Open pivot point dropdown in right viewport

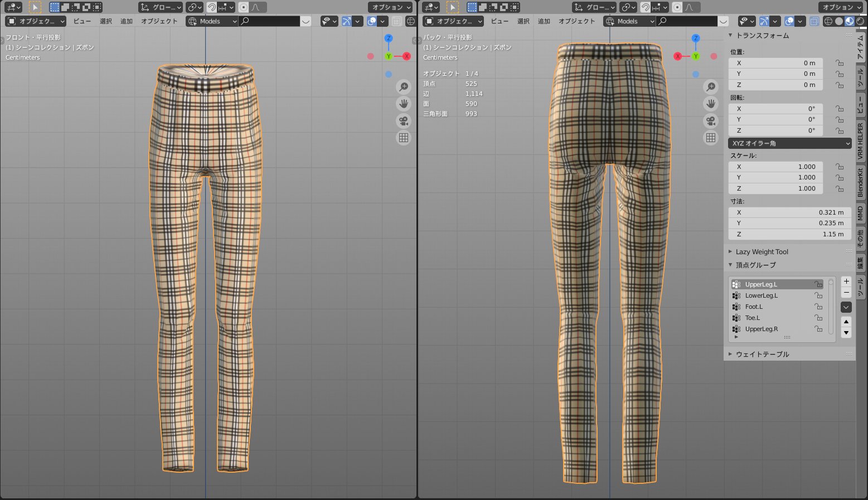pos(628,7)
